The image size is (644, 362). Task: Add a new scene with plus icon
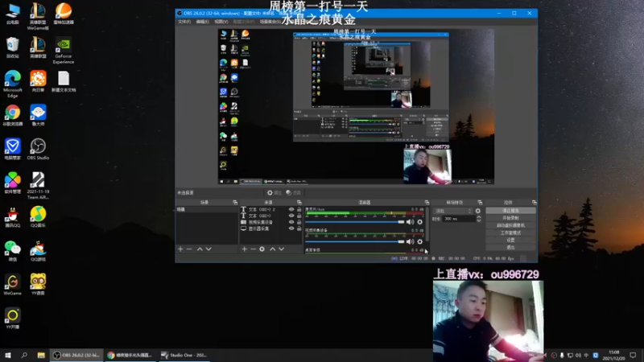180,249
